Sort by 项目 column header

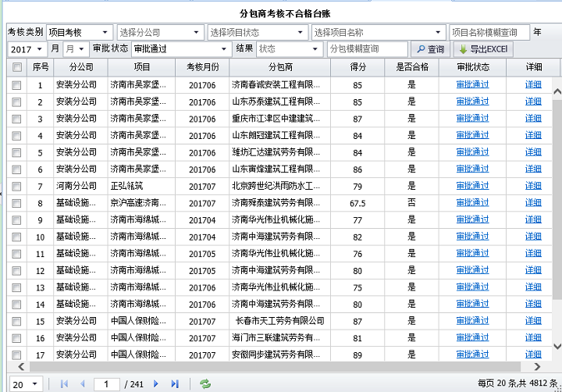pyautogui.click(x=141, y=67)
